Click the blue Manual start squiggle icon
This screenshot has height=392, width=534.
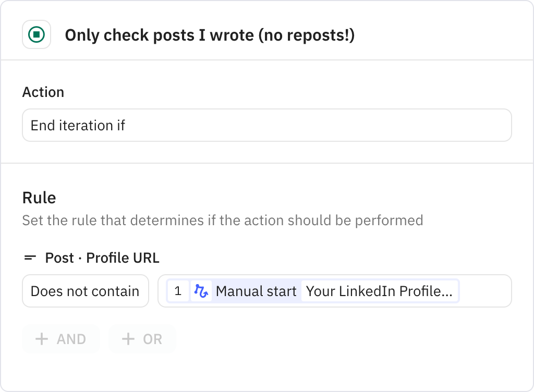click(201, 291)
